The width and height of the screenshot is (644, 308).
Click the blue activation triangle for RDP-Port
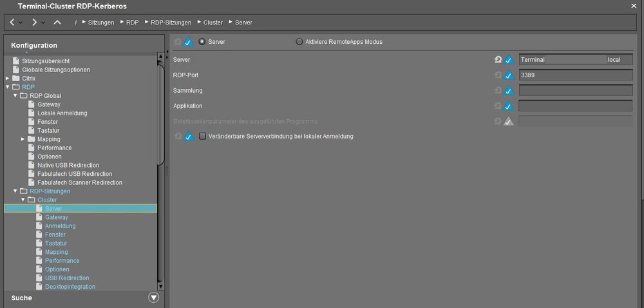509,75
